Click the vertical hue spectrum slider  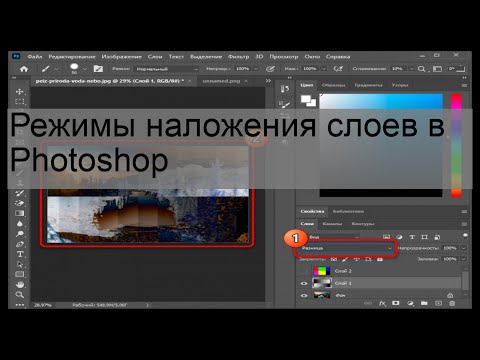click(x=456, y=146)
